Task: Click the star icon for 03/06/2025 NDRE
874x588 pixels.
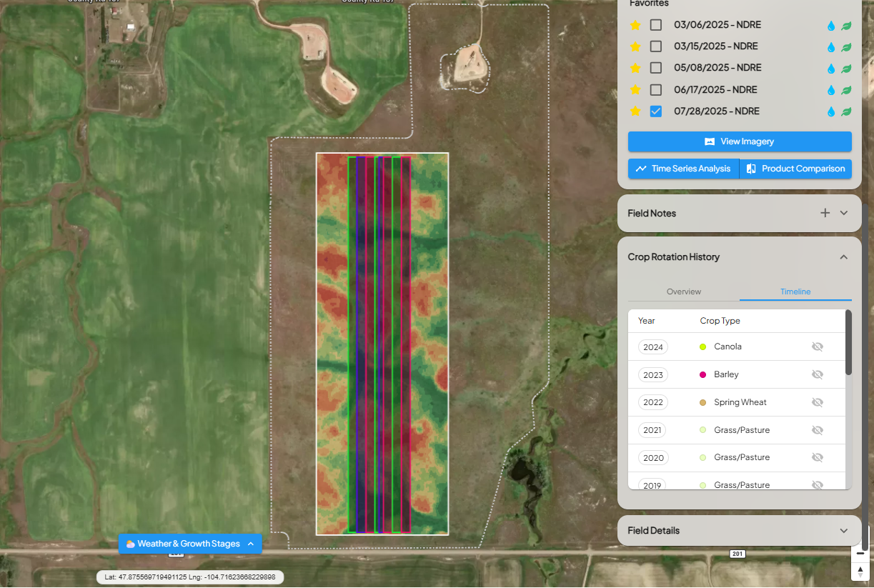Action: tap(635, 25)
